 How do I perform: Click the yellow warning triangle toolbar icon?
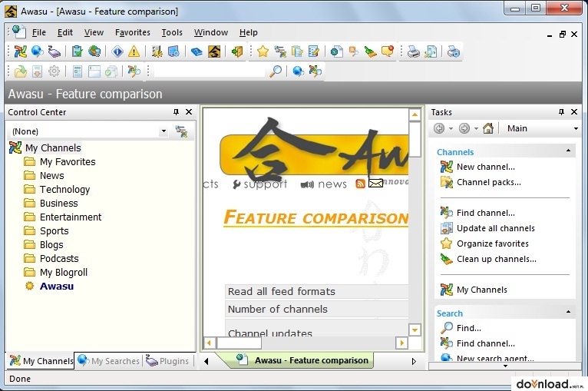coord(134,51)
